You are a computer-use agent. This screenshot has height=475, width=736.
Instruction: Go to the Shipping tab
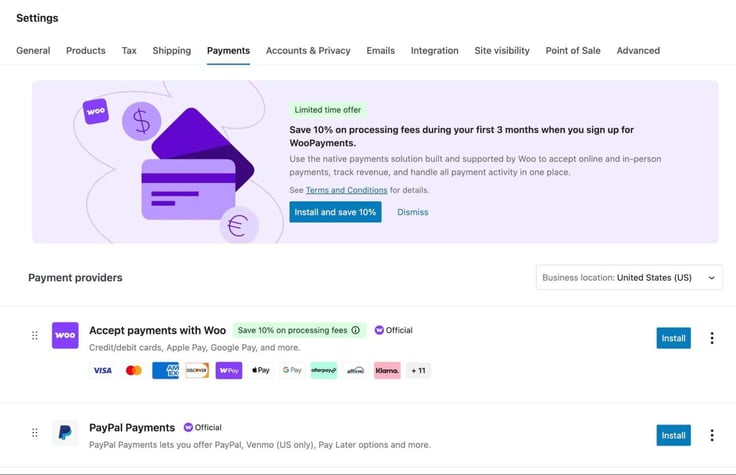click(x=171, y=51)
